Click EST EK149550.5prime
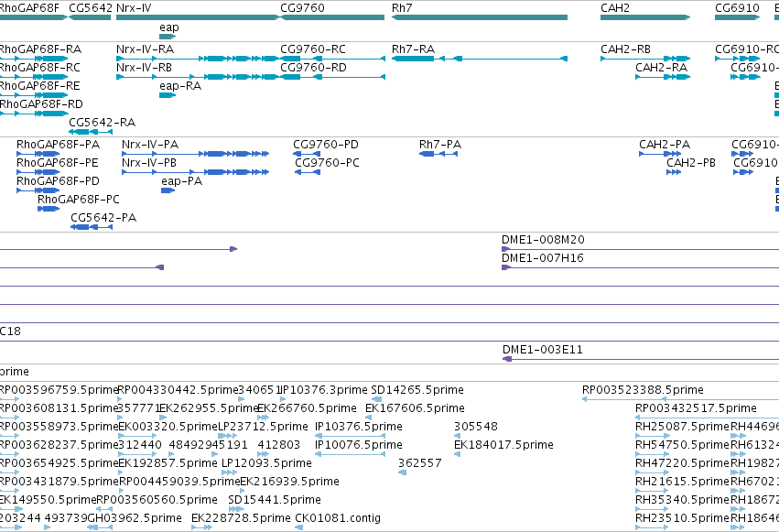The image size is (779, 532). pyautogui.click(x=48, y=500)
